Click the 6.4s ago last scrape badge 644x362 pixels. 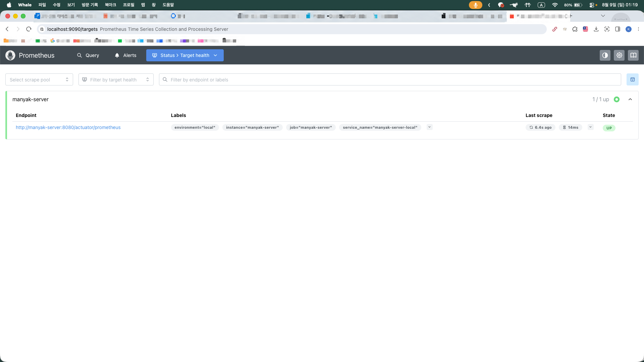[x=541, y=127]
